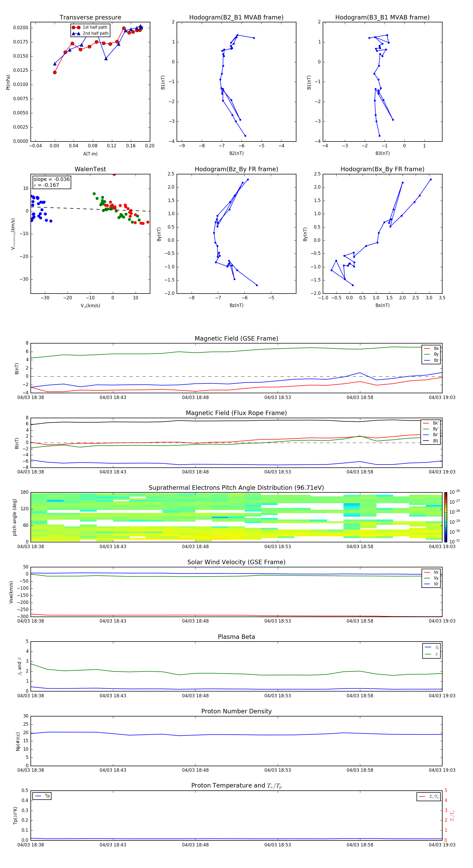Click the "1st half path" legend marker
The width and height of the screenshot is (473, 868).
(76, 27)
